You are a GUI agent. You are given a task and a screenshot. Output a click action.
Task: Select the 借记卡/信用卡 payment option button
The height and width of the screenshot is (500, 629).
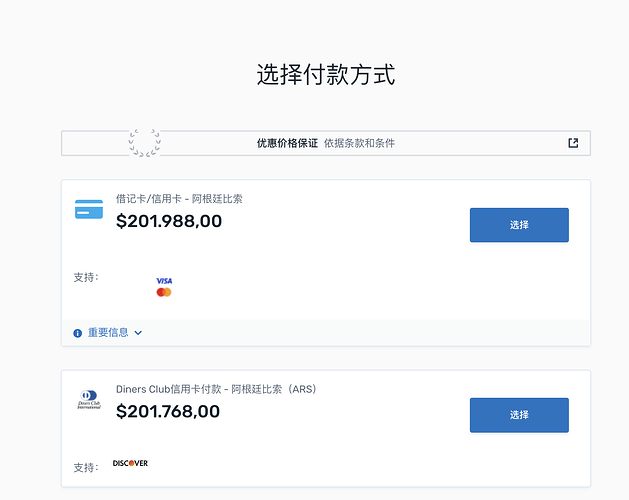tap(519, 225)
